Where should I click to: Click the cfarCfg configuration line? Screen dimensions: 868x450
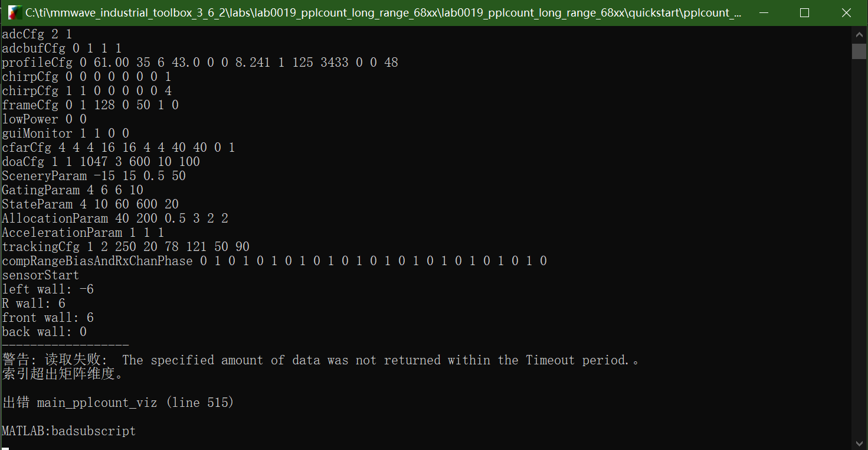tap(118, 147)
